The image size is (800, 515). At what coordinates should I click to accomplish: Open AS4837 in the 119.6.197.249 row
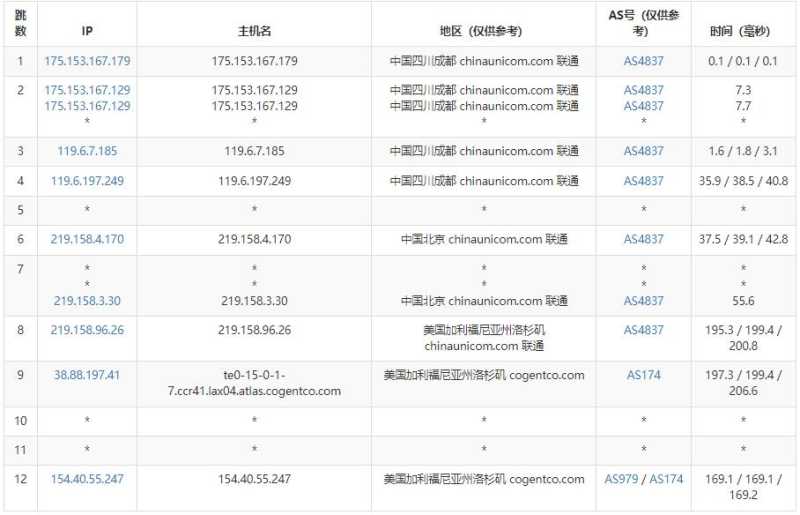643,181
